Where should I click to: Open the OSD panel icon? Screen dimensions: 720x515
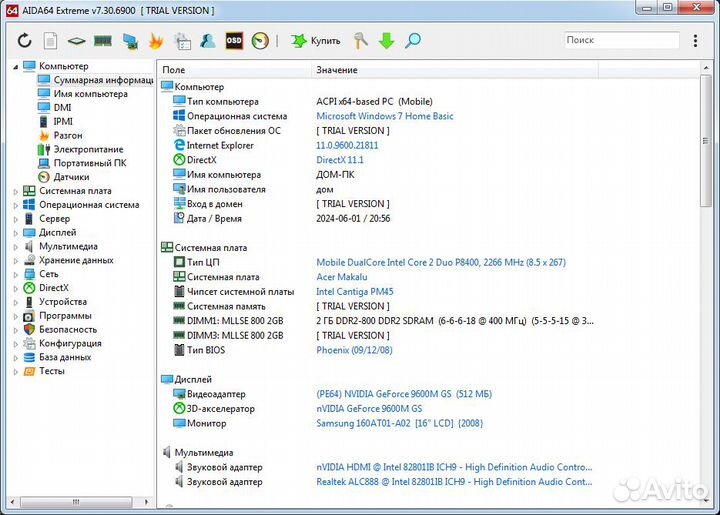(234, 41)
